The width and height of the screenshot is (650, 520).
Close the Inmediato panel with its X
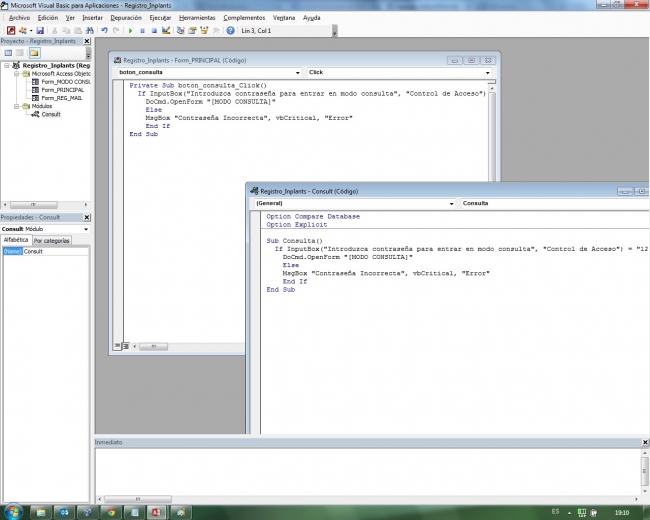click(645, 442)
